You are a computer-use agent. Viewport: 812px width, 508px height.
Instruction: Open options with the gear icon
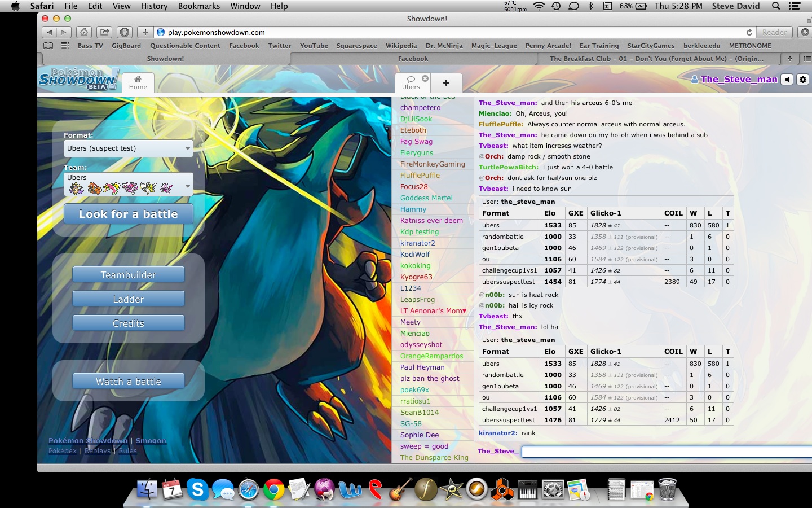(x=803, y=80)
